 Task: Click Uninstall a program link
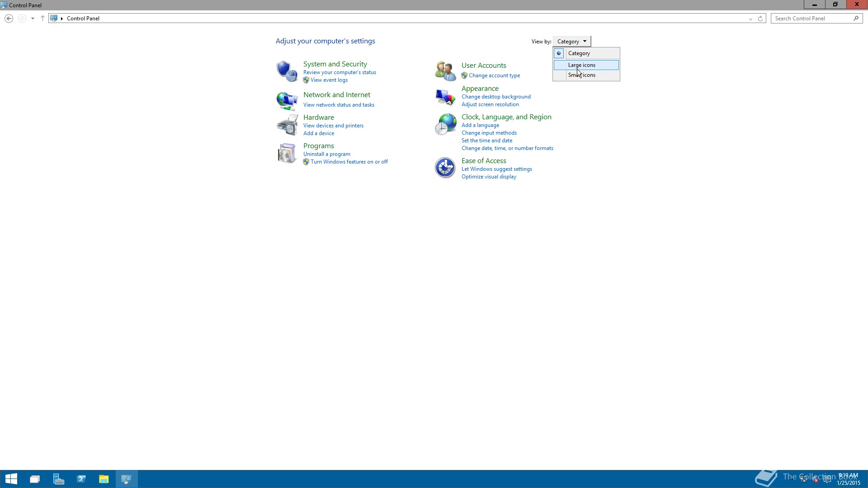(327, 154)
